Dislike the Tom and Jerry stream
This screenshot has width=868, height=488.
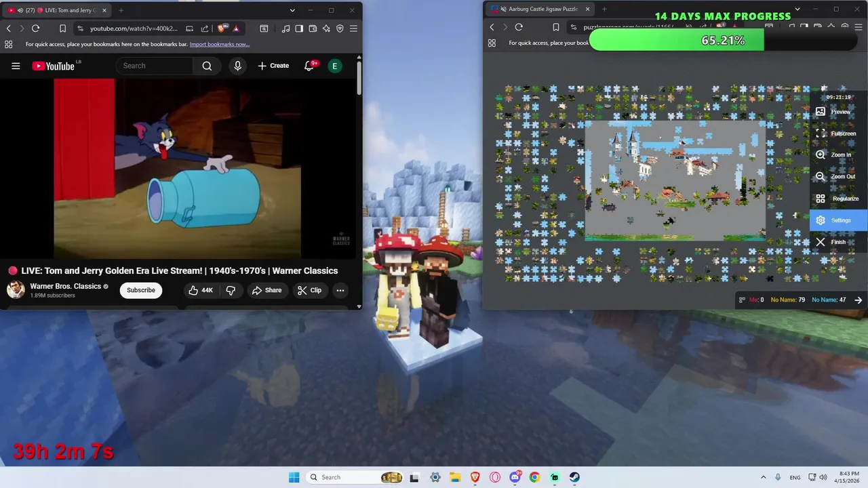coord(231,290)
